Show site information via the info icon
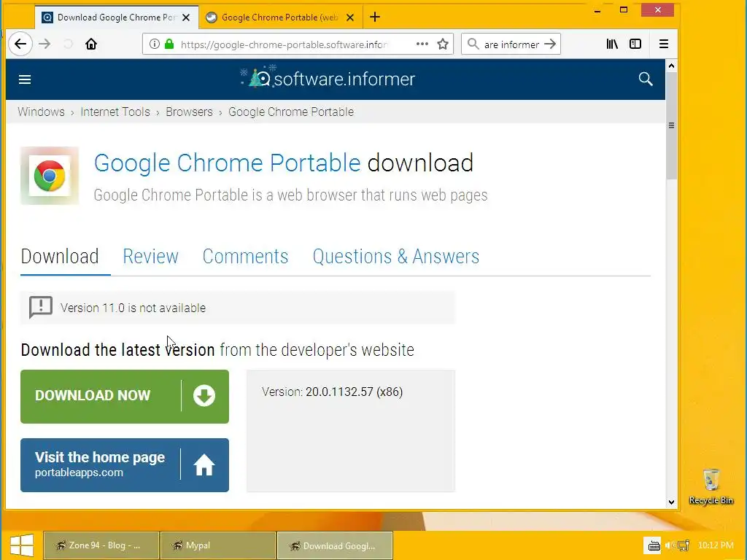The image size is (747, 560). pyautogui.click(x=155, y=44)
